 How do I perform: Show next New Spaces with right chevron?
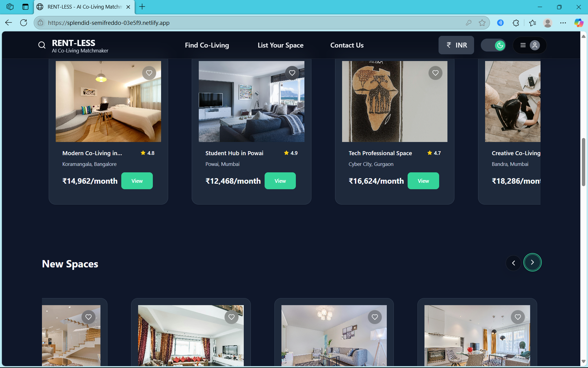532,263
